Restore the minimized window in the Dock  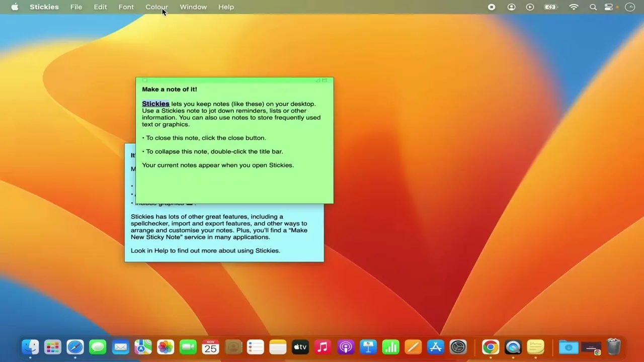tap(591, 347)
